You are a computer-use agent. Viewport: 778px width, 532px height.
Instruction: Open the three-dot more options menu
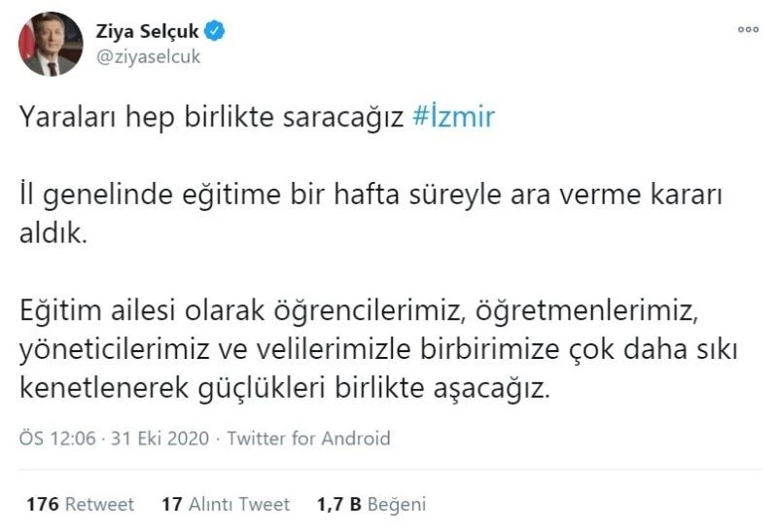pos(748,30)
